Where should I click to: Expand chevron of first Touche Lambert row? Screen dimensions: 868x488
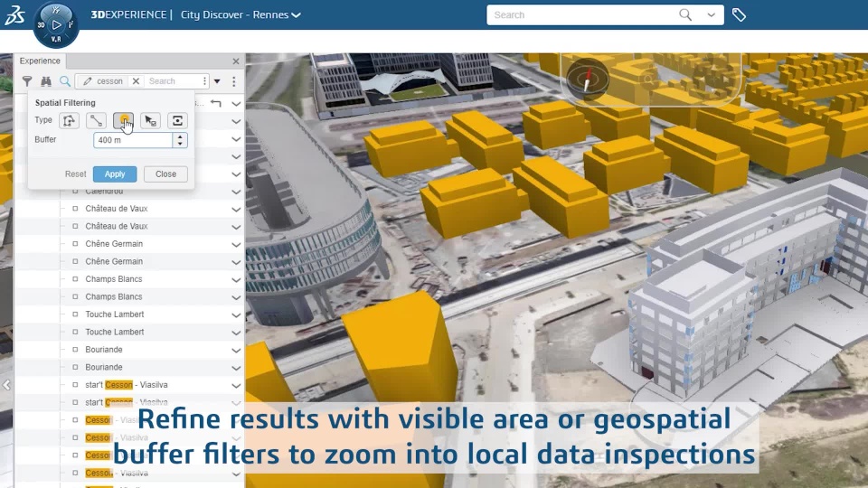pos(236,315)
